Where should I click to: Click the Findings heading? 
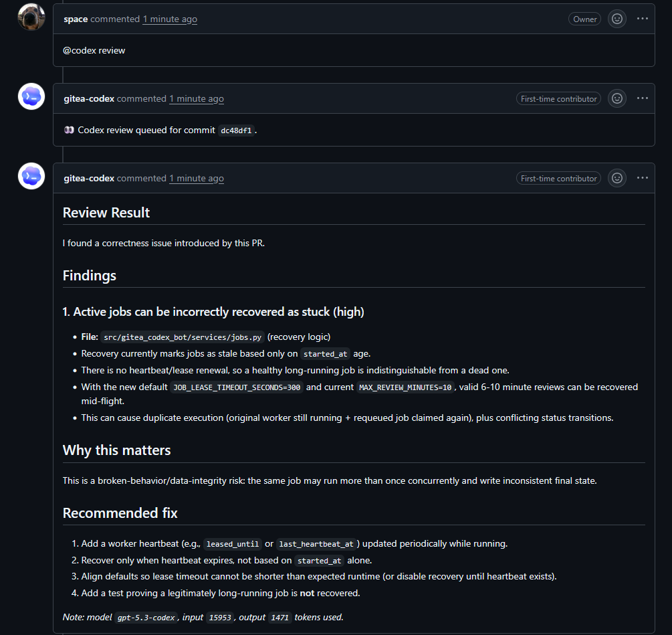89,275
